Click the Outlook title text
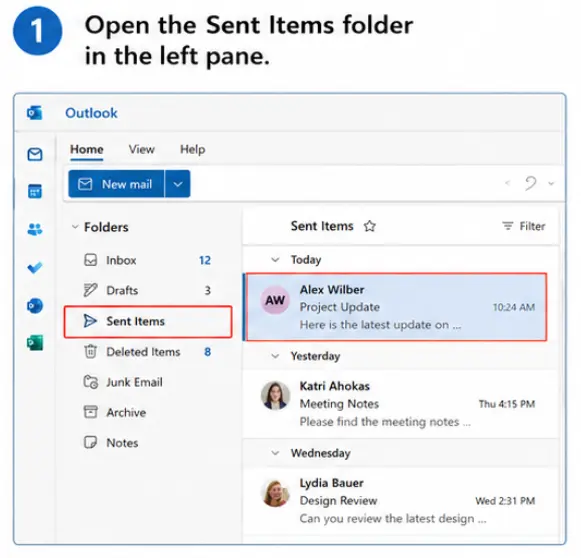Screen dimensions: 581x558 pos(91,113)
